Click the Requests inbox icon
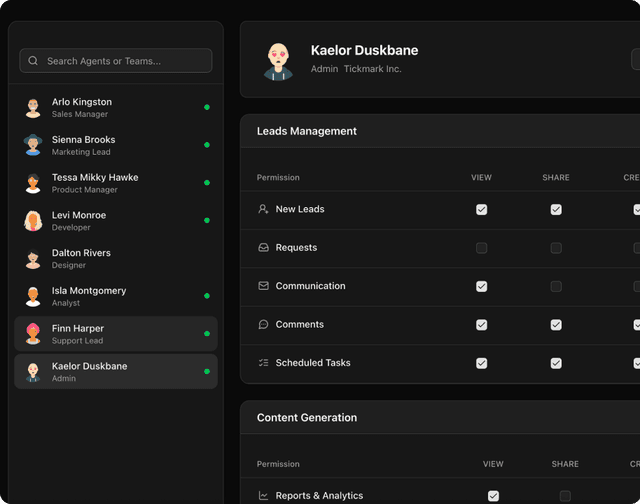The width and height of the screenshot is (640, 504). pos(263,248)
